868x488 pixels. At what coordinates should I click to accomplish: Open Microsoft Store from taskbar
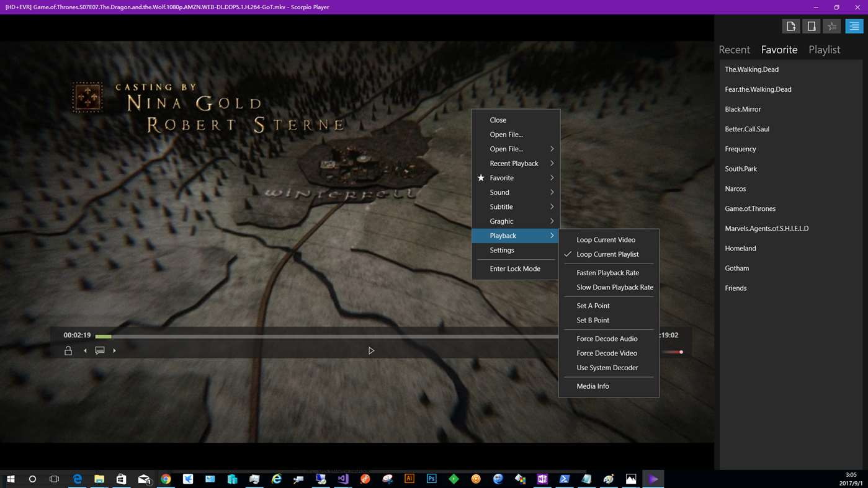(122, 479)
